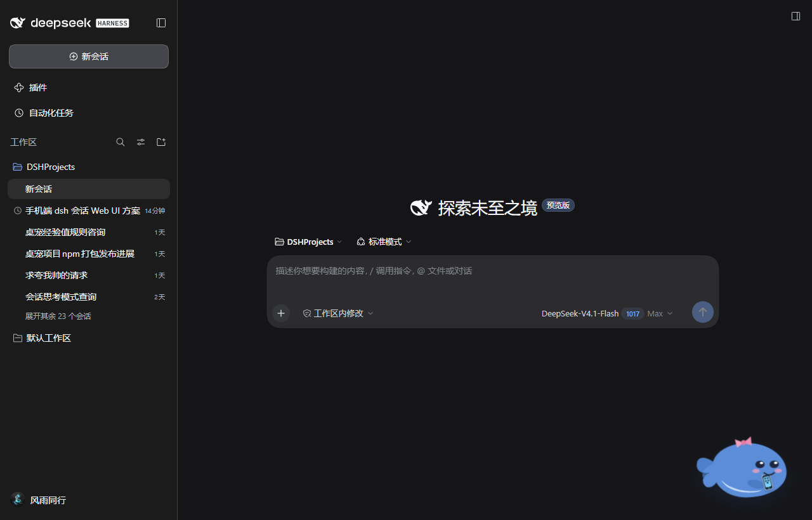Open 桌宠经验值规则咨询 conversation
This screenshot has width=812, height=520.
(x=89, y=232)
